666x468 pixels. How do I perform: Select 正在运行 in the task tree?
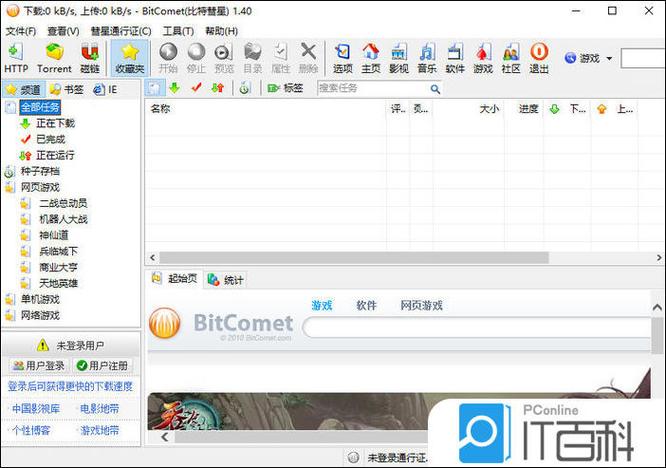[55, 155]
